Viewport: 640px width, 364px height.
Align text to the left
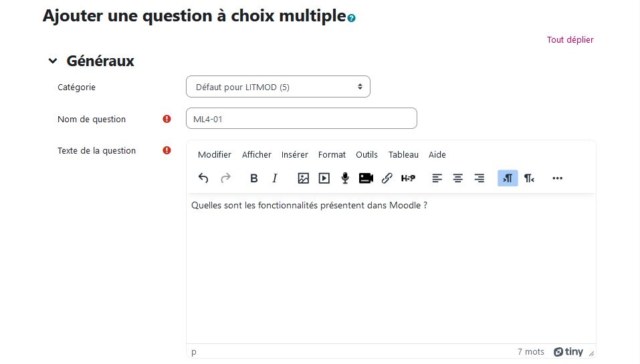pos(437,178)
